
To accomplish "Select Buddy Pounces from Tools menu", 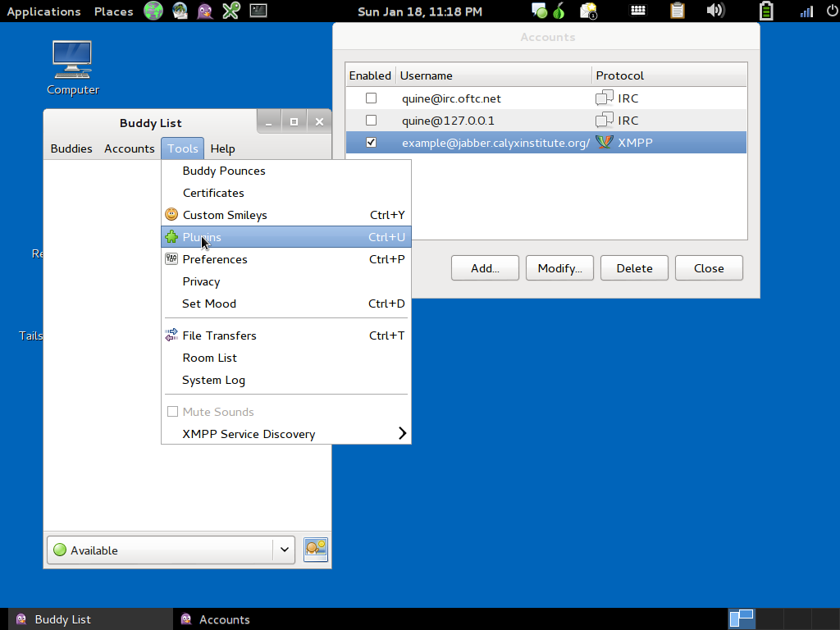I will pyautogui.click(x=286, y=171).
